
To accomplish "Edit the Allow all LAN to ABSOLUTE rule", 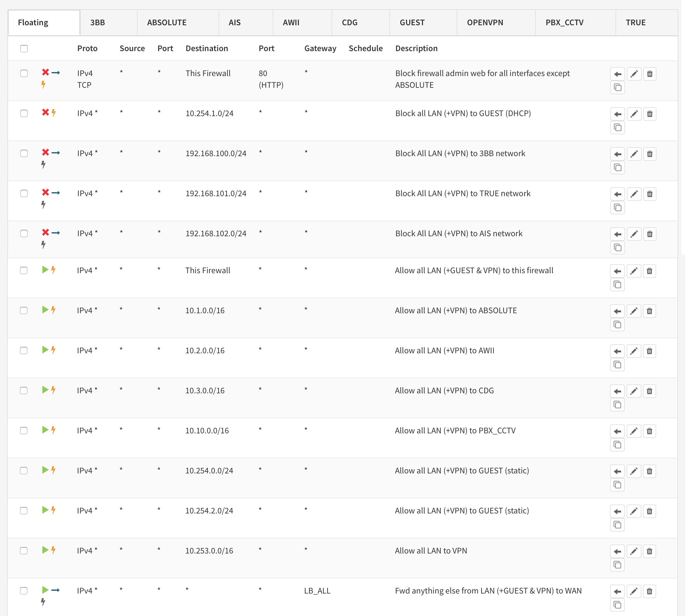I will click(634, 311).
